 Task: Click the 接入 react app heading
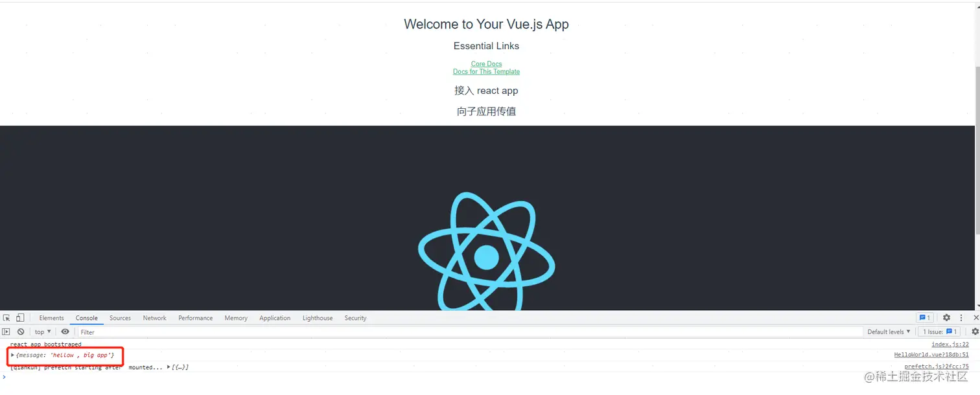coord(486,91)
